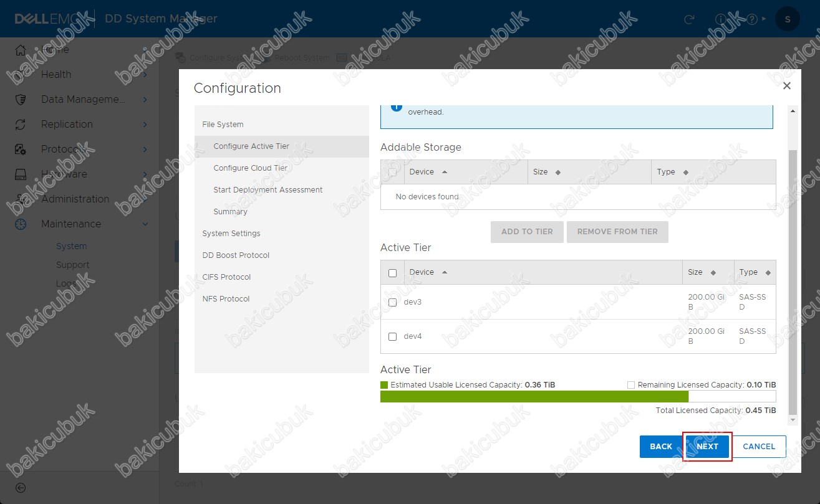This screenshot has width=820, height=504.
Task: Sort Active Tier by Type icon
Action: 768,273
